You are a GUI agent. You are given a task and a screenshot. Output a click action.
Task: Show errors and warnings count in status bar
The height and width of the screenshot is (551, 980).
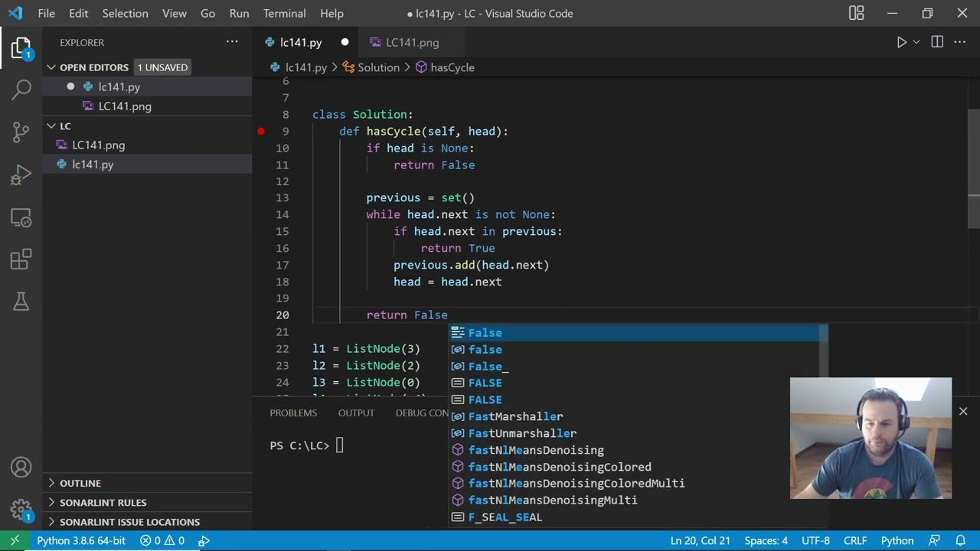(x=162, y=540)
